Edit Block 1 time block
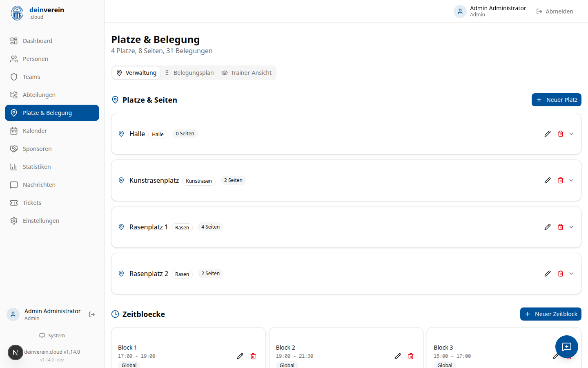588x368 pixels. 240,356
